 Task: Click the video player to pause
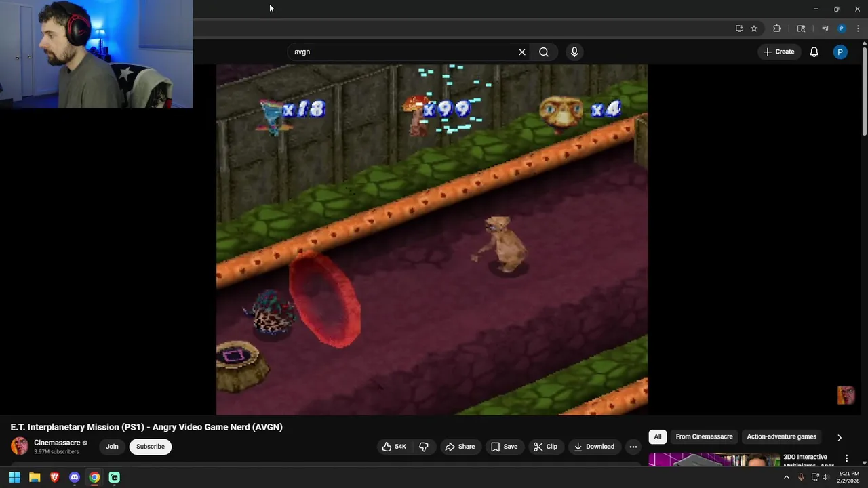tap(432, 240)
